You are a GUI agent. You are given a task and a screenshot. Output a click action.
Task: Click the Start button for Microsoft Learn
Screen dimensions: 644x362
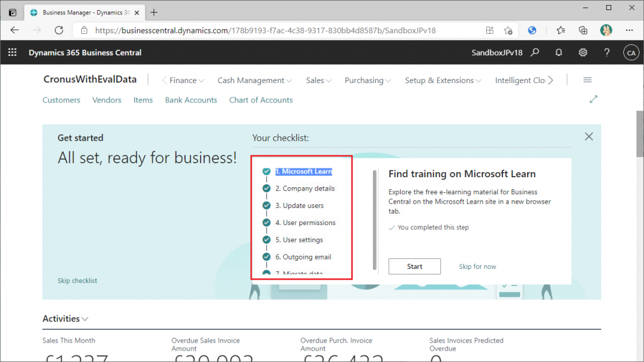414,266
